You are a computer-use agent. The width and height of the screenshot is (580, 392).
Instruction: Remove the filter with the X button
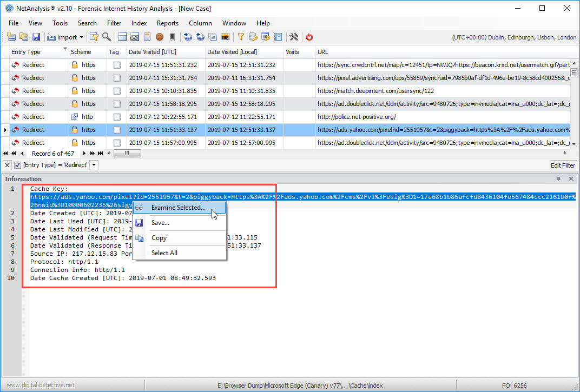pyautogui.click(x=8, y=165)
